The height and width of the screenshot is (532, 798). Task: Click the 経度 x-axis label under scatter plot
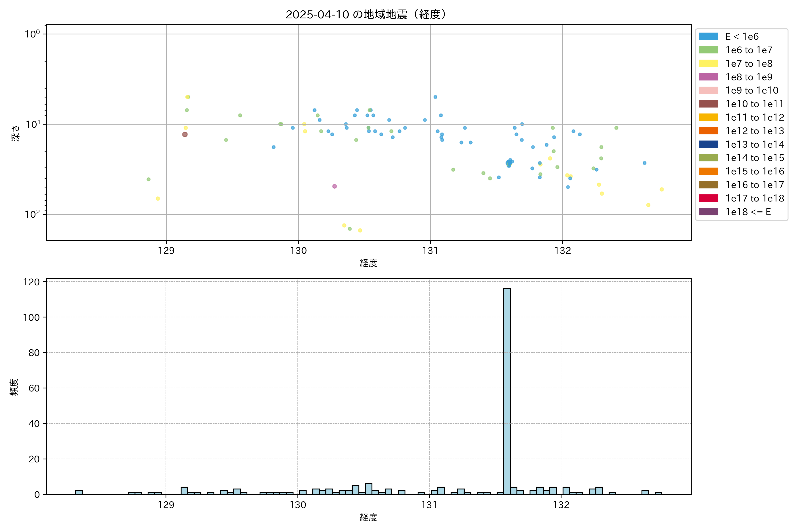tap(368, 263)
